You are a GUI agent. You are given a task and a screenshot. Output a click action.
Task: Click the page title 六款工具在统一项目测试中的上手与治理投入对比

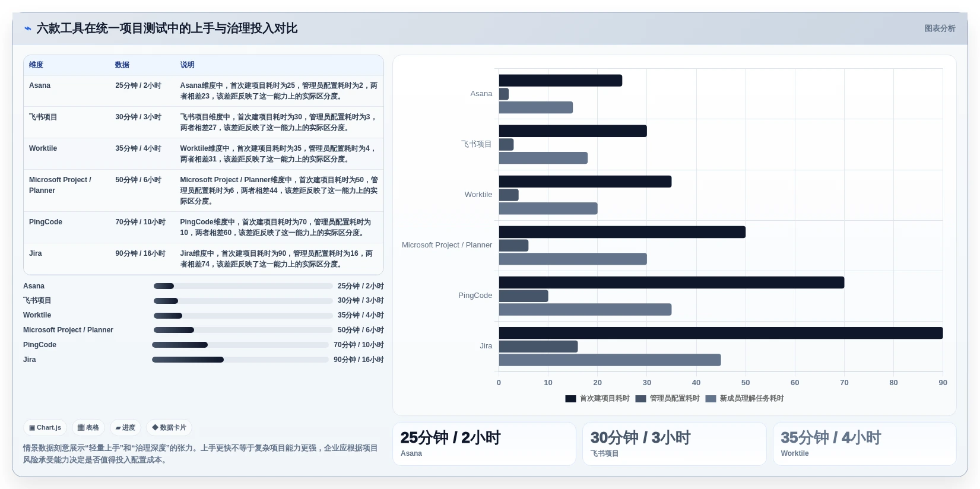click(167, 28)
